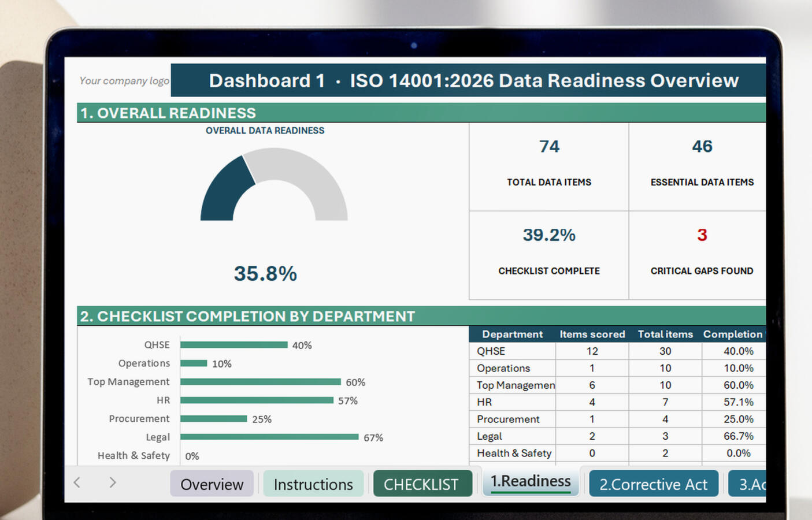Click the Top Management bar showing 60%

[261, 382]
